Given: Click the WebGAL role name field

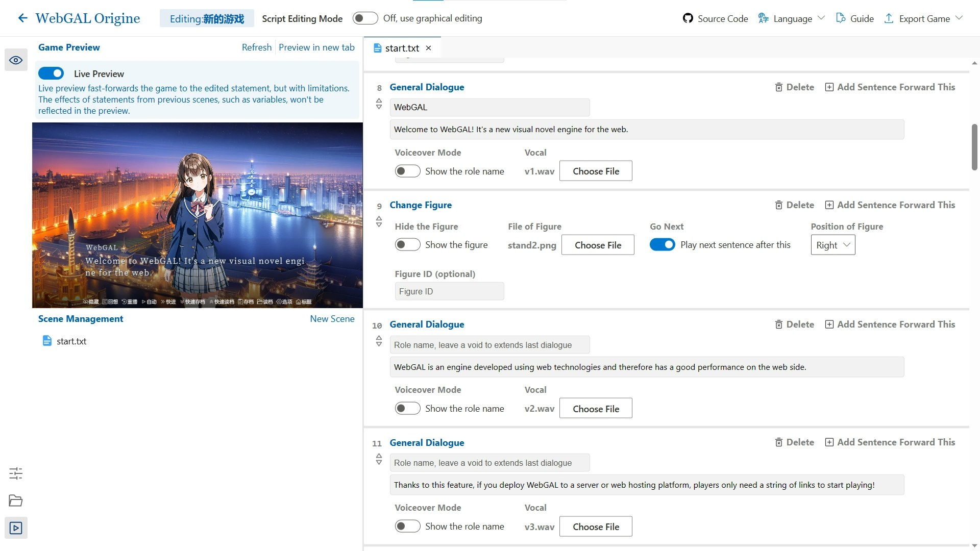Looking at the screenshot, I should point(489,107).
